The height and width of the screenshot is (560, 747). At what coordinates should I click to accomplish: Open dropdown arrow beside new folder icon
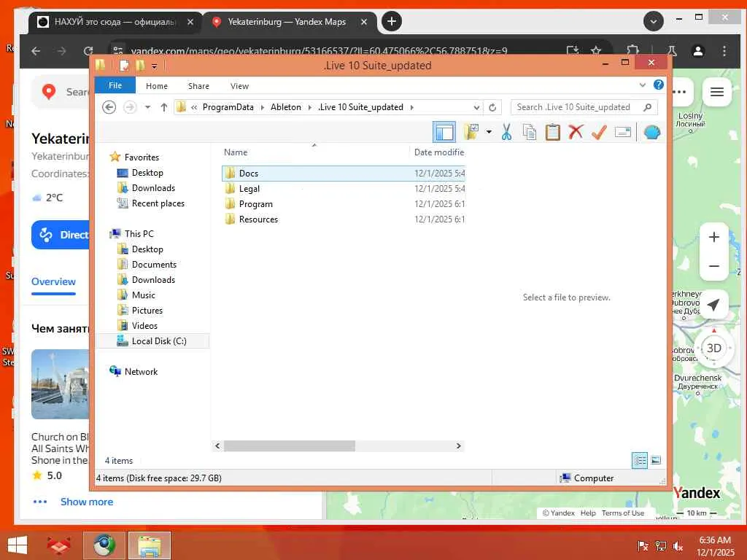coord(489,132)
